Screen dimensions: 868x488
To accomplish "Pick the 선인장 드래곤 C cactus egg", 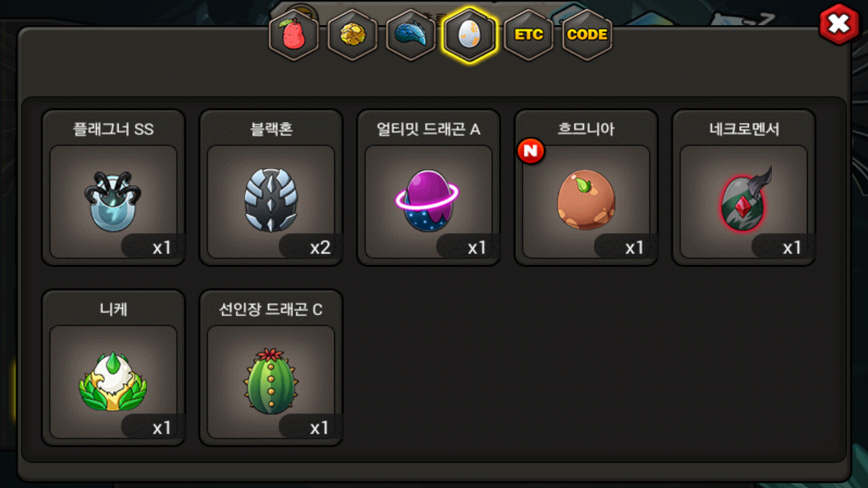I will pos(271,381).
